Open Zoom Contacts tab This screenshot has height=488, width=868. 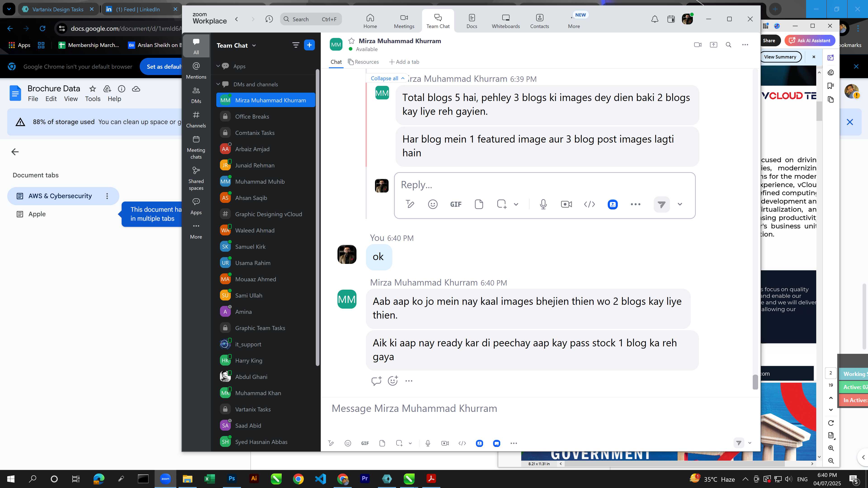(x=540, y=21)
